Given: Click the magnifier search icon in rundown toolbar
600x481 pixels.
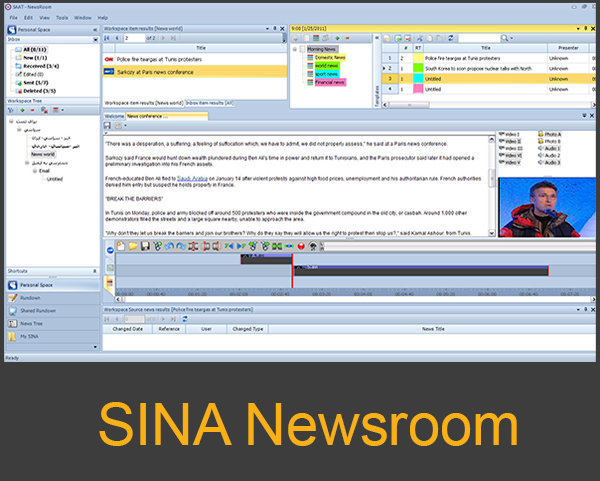Looking at the screenshot, I should [505, 38].
